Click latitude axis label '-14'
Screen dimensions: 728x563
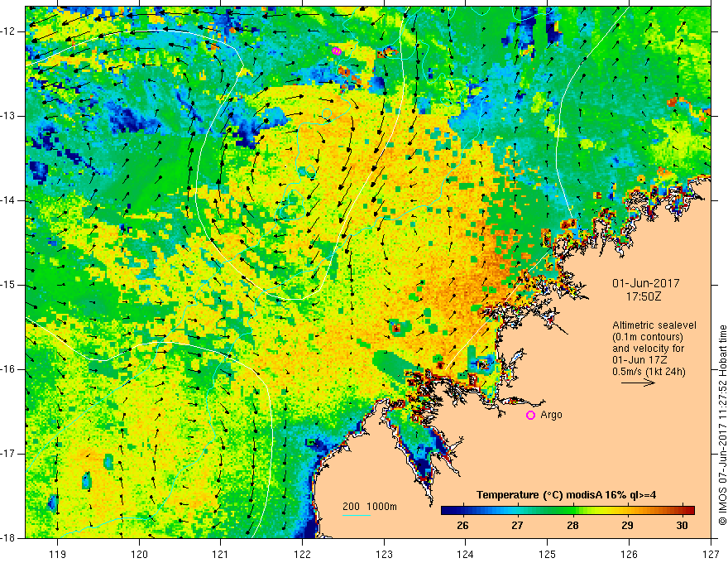coord(9,200)
